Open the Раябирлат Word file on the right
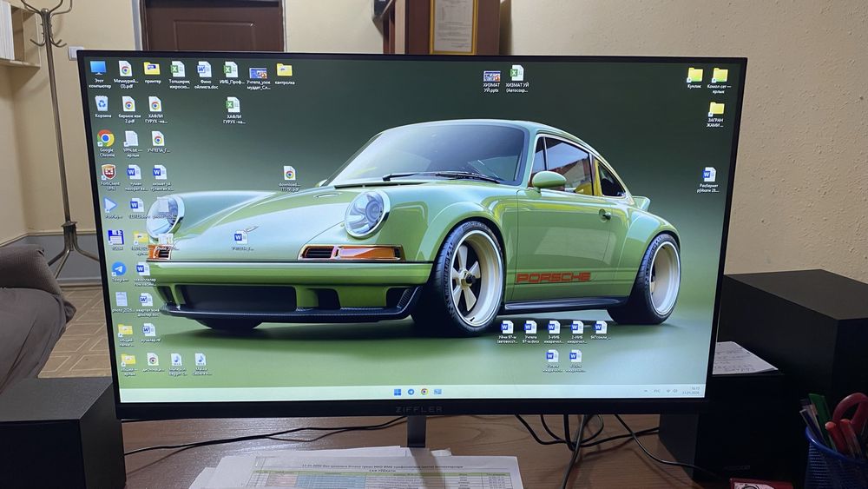The width and height of the screenshot is (868, 489). pyautogui.click(x=708, y=180)
